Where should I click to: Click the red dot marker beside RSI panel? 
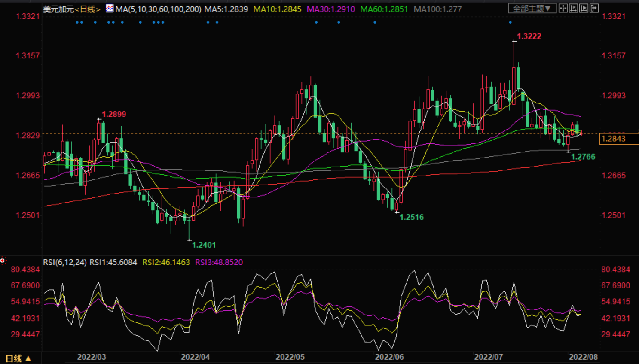pos(3,261)
